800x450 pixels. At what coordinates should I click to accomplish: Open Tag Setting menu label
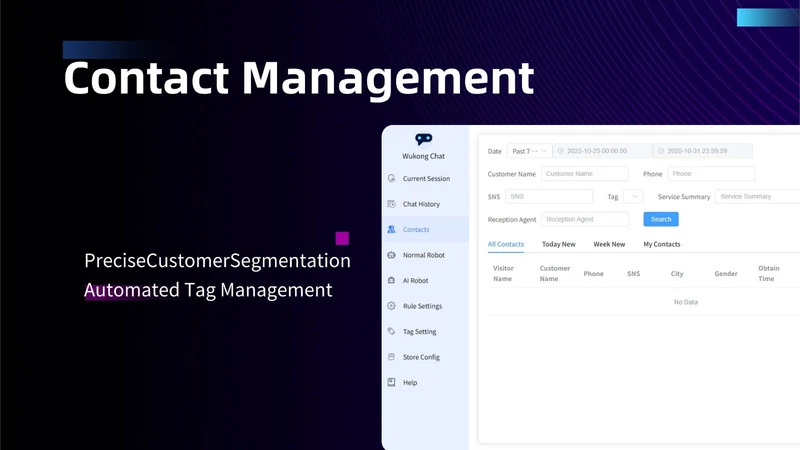pyautogui.click(x=419, y=332)
